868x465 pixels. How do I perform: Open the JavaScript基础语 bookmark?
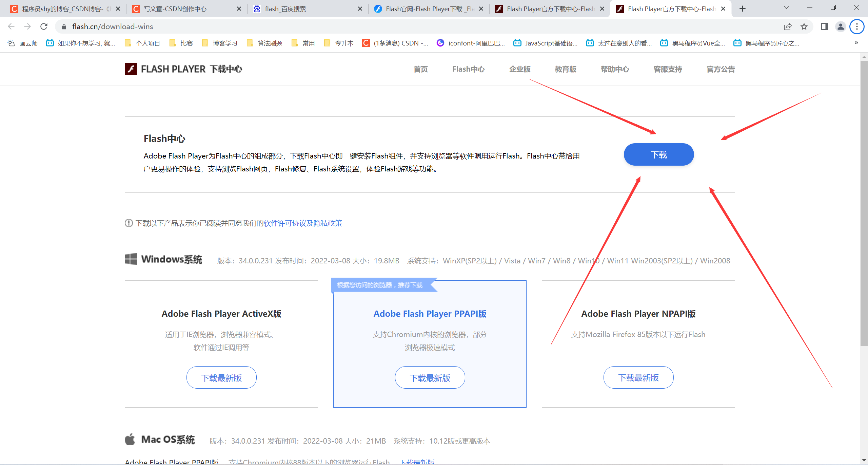point(546,43)
